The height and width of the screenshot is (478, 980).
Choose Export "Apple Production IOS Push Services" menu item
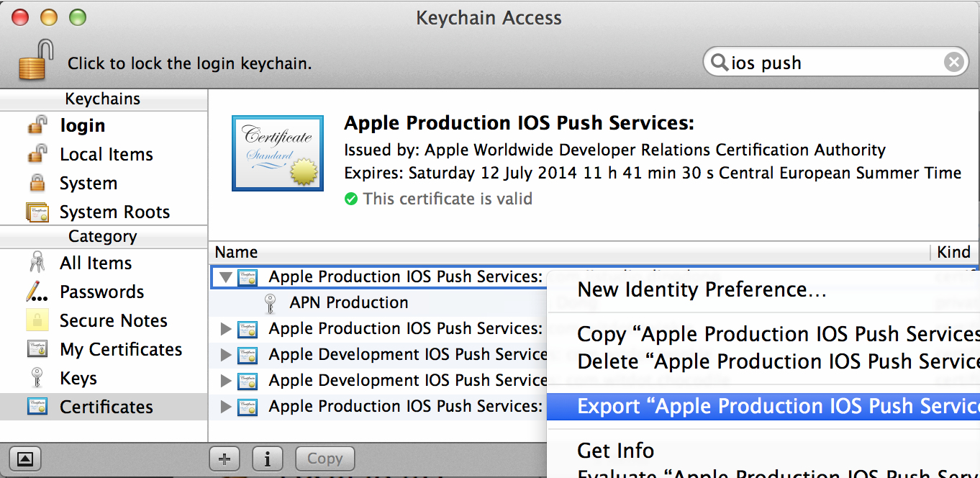pos(763,406)
